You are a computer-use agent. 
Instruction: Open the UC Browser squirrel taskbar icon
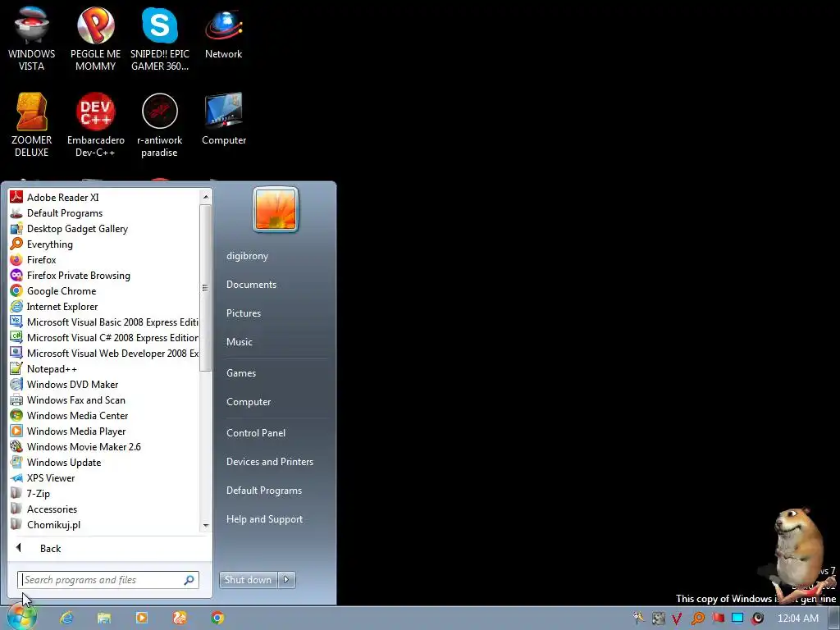pos(180,618)
